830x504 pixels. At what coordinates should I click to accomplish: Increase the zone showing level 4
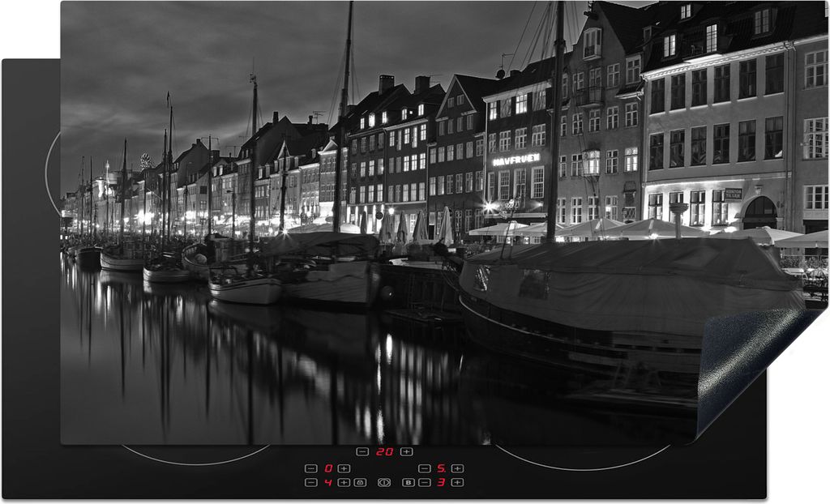point(344,482)
